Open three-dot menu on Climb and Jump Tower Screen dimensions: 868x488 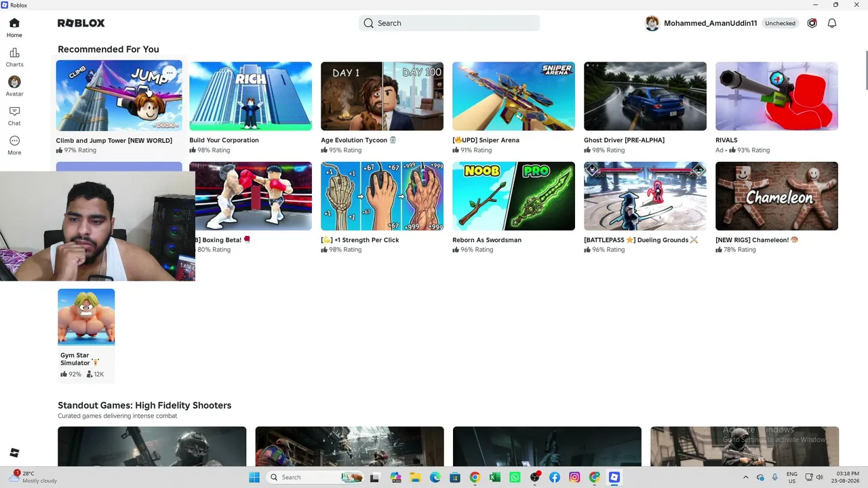pyautogui.click(x=170, y=73)
